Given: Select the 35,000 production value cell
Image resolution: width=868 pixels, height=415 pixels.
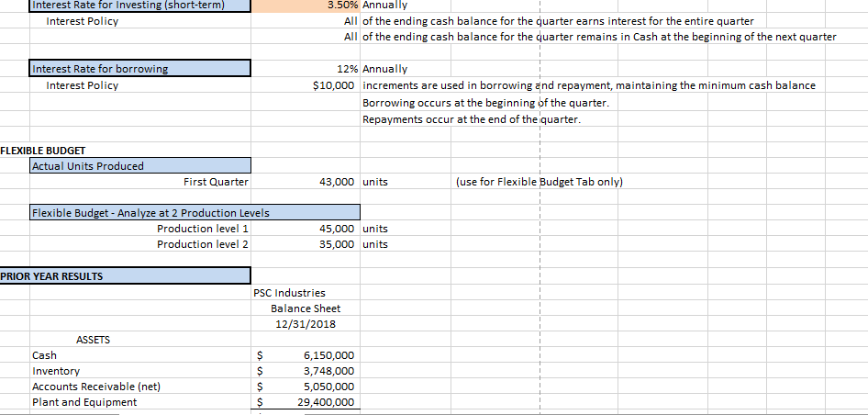Looking at the screenshot, I should (306, 244).
